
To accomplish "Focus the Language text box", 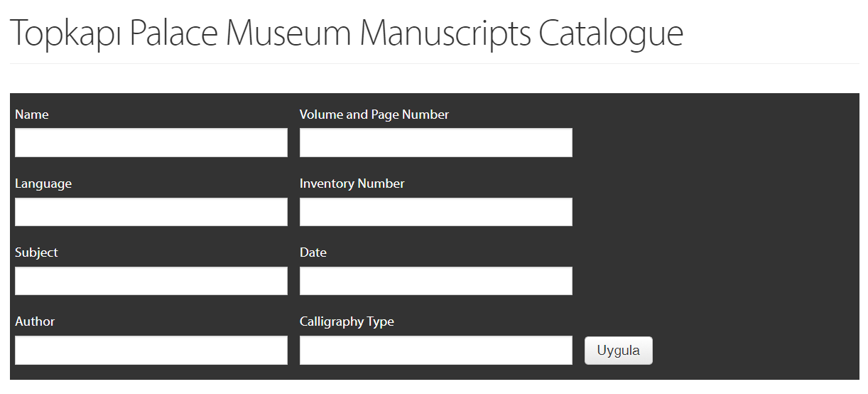I will (151, 212).
